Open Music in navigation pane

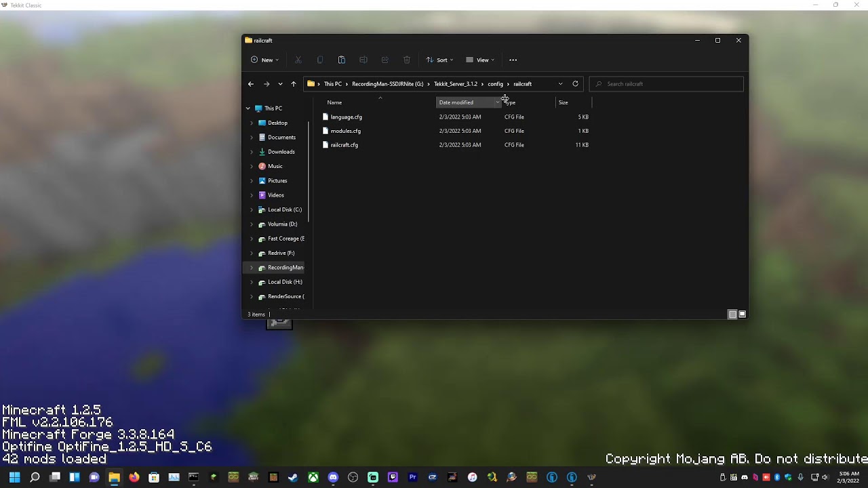point(275,166)
